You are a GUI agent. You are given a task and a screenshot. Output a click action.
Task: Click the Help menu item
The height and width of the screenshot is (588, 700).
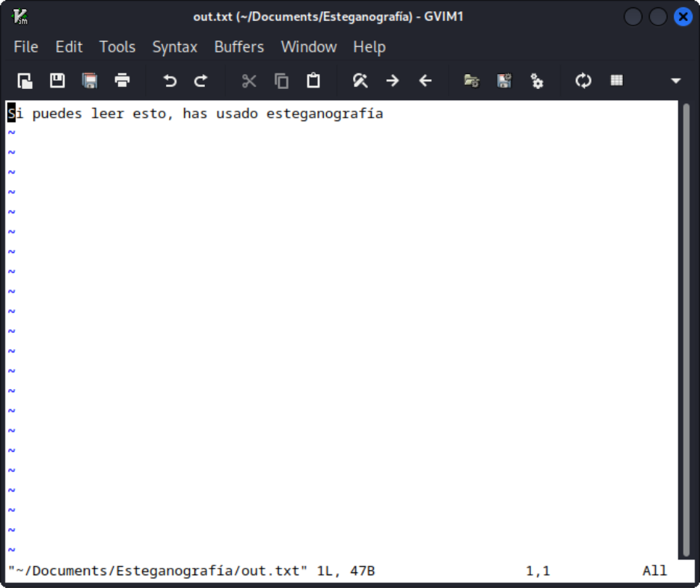(x=369, y=47)
